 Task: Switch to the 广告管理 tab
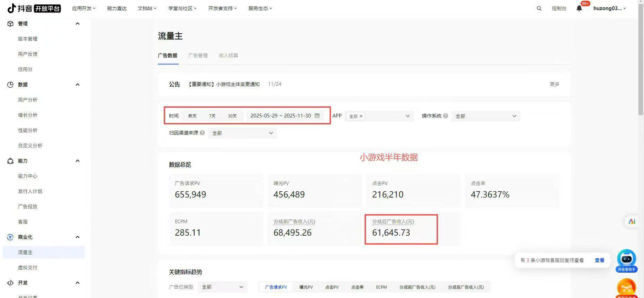(x=198, y=55)
